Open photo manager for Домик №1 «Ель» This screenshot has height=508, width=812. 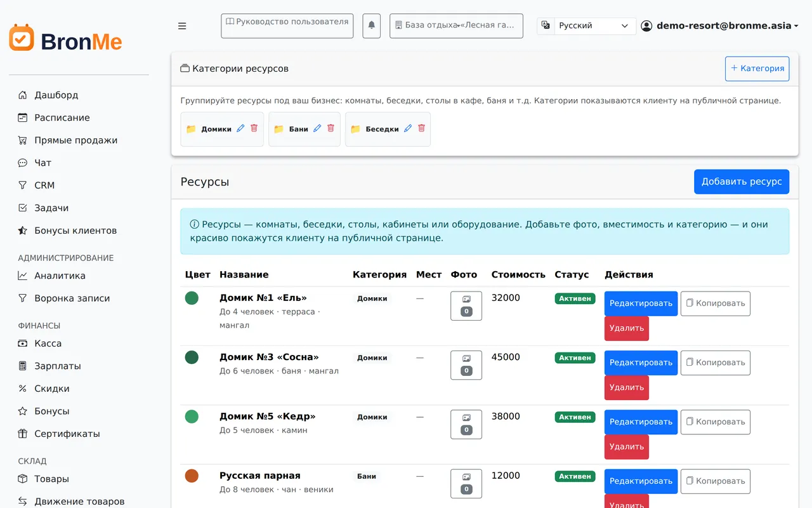point(466,306)
